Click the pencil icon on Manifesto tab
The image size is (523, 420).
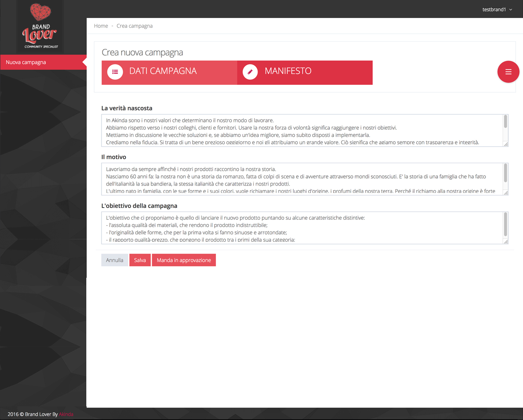(250, 72)
